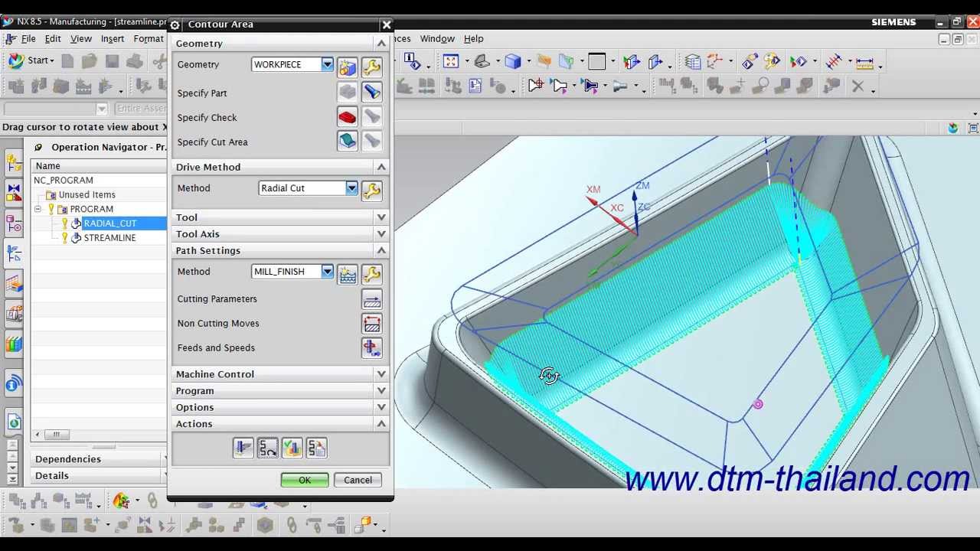Image resolution: width=980 pixels, height=551 pixels.
Task: Open the Geometry WORKPIECE dropdown
Action: 327,64
